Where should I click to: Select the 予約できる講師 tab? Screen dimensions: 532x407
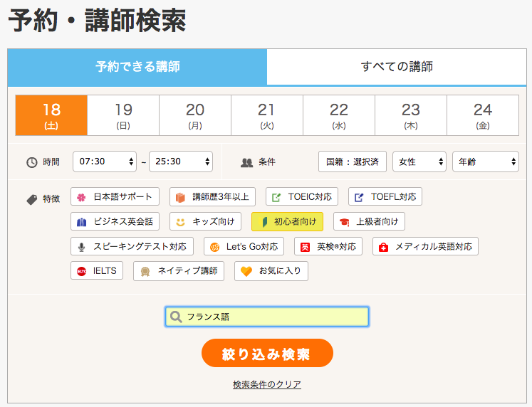coord(137,68)
